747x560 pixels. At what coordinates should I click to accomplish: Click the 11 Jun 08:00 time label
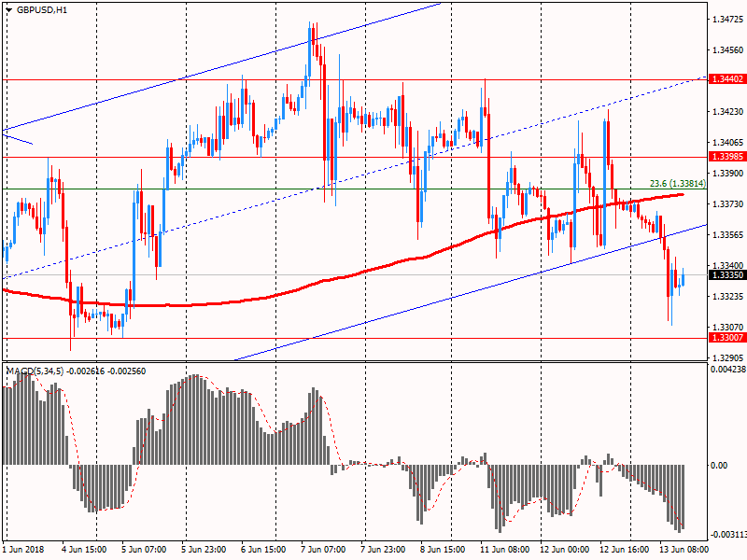[x=504, y=550]
